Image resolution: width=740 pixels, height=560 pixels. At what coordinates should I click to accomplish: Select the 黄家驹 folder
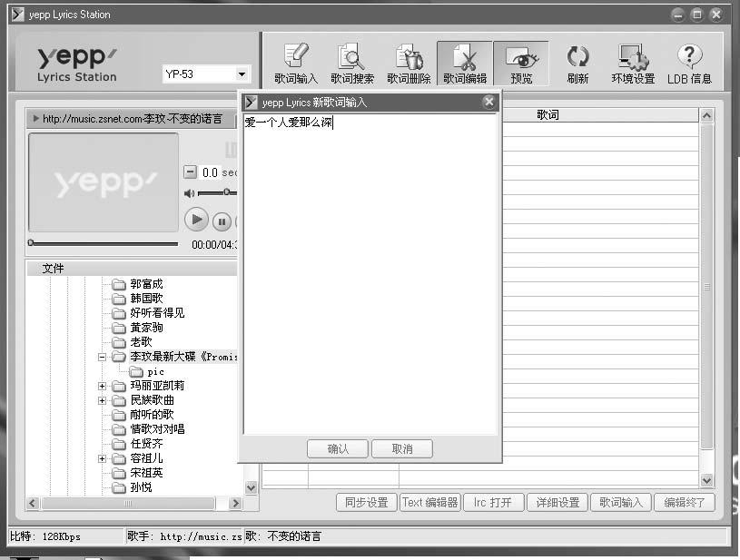click(146, 328)
